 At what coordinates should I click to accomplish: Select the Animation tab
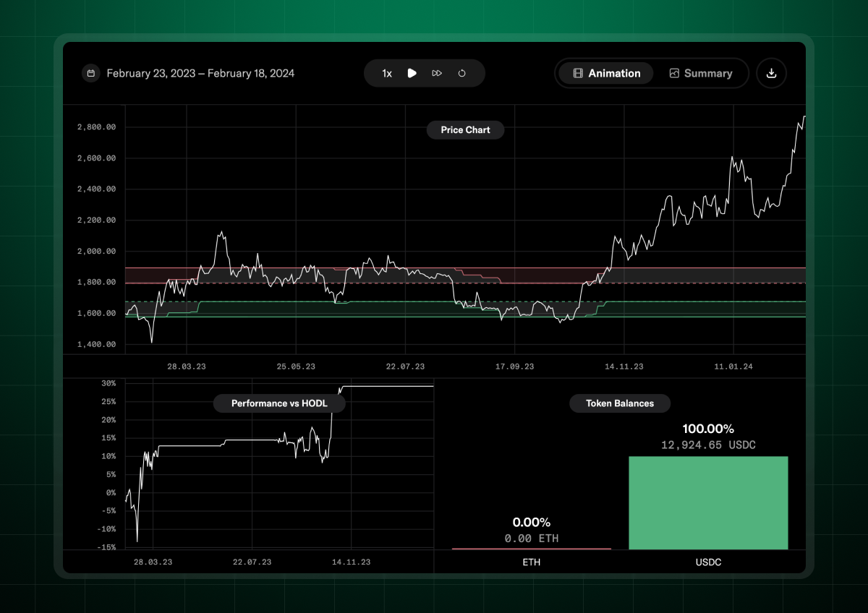pyautogui.click(x=605, y=73)
